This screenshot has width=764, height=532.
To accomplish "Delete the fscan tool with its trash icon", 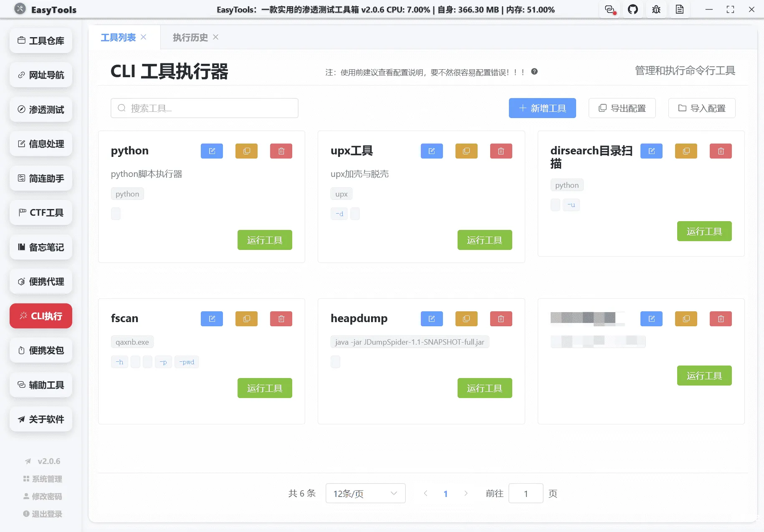I will click(281, 318).
